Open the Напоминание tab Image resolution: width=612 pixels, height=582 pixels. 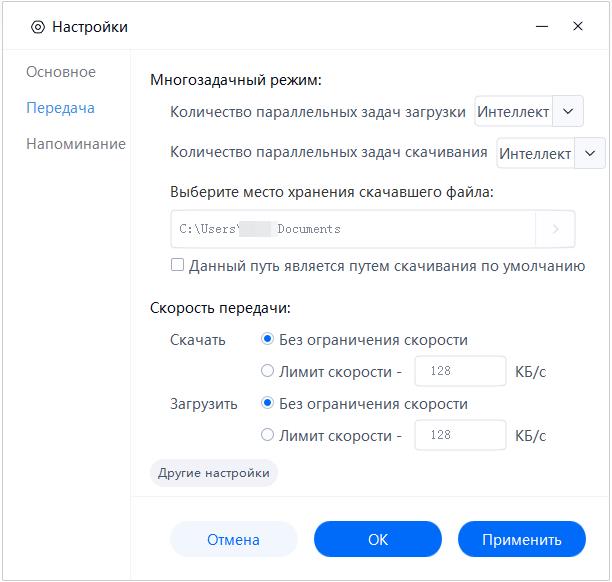76,144
